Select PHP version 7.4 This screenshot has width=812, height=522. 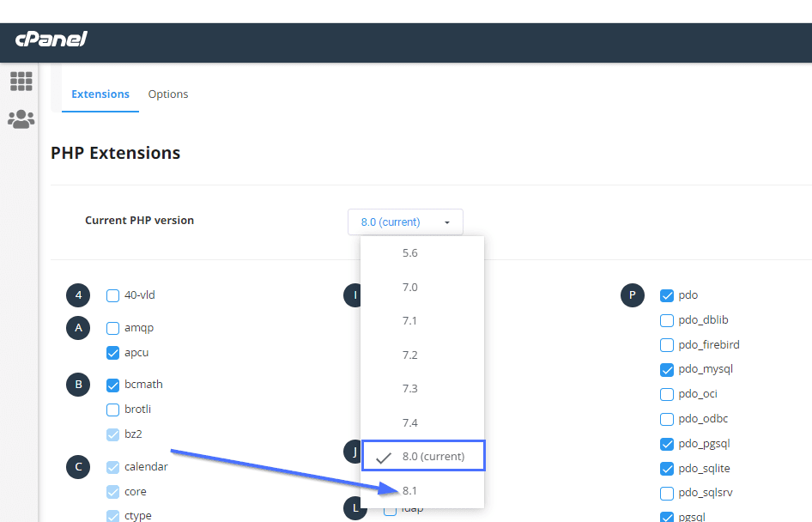click(422, 423)
